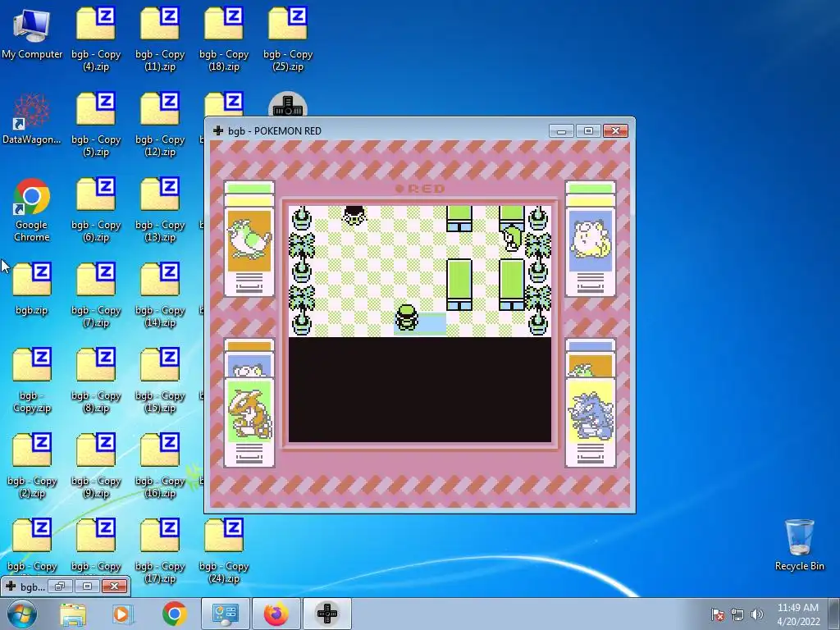Image resolution: width=840 pixels, height=630 pixels.
Task: Select the bgb - Copy (13).zip file
Action: click(160, 209)
